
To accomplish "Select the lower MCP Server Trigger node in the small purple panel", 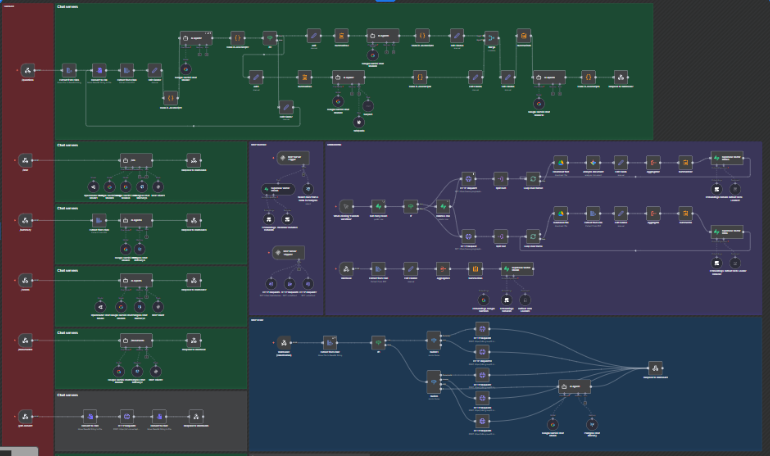I will 288,253.
